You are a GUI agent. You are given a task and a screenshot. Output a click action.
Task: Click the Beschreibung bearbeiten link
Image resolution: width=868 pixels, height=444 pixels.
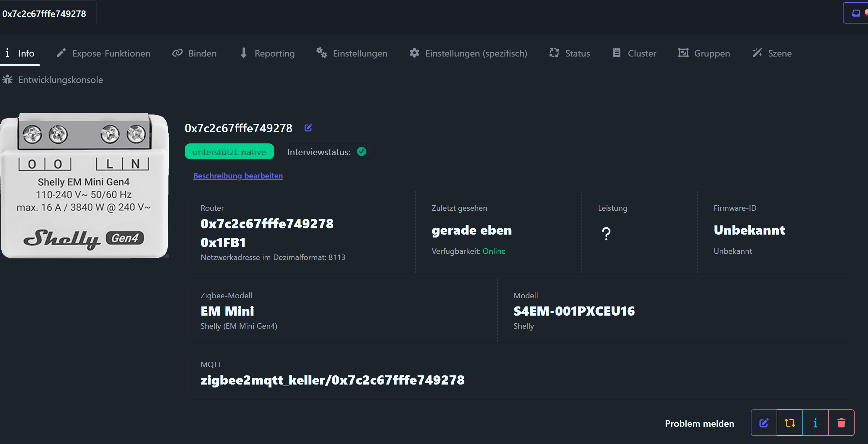coord(238,176)
